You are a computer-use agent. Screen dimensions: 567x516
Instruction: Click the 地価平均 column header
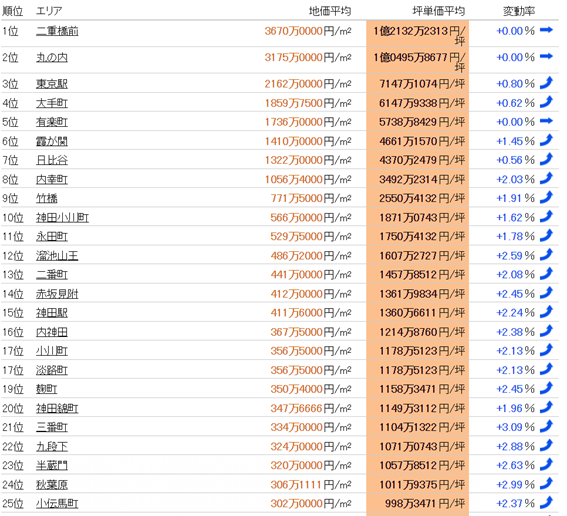coord(330,11)
